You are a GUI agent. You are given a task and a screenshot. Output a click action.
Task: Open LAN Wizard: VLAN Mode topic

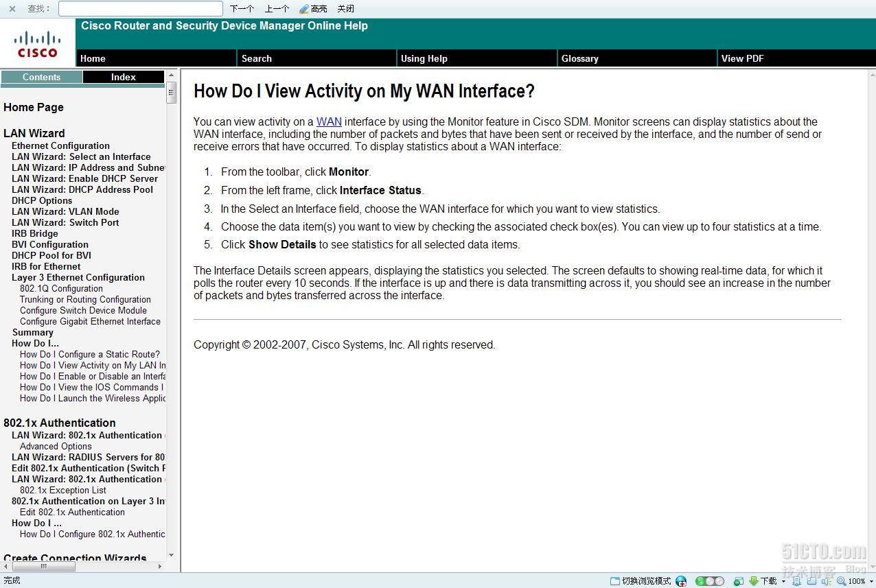coord(65,211)
